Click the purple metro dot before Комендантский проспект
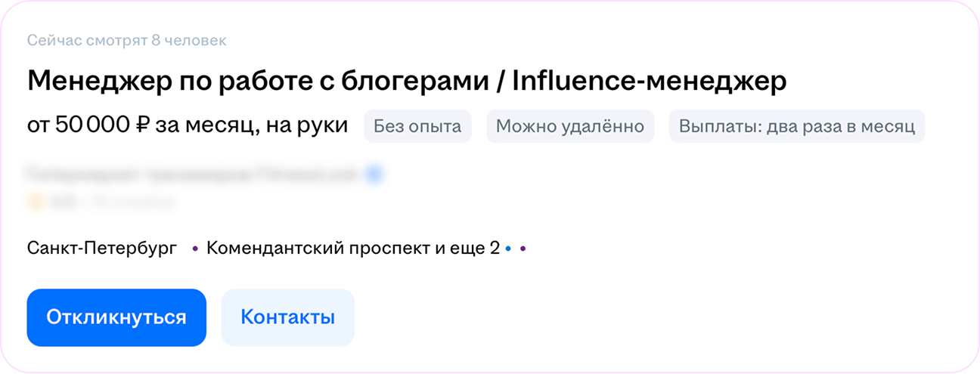 tap(195, 248)
